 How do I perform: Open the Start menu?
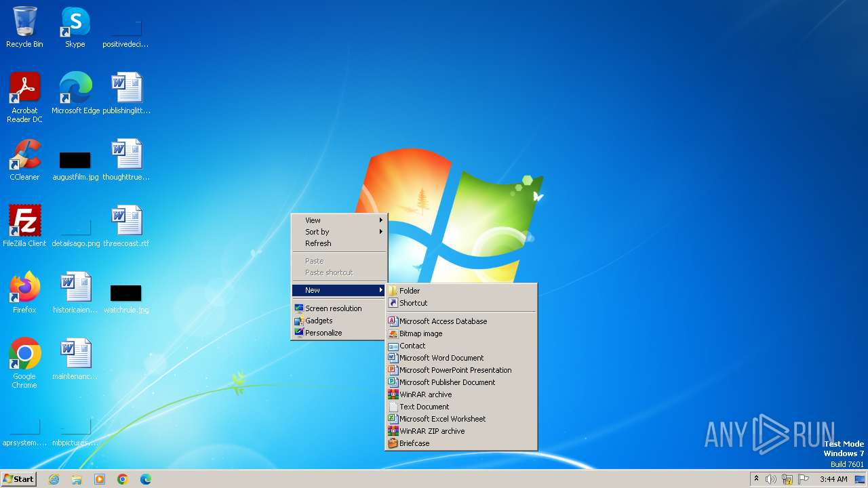[18, 479]
